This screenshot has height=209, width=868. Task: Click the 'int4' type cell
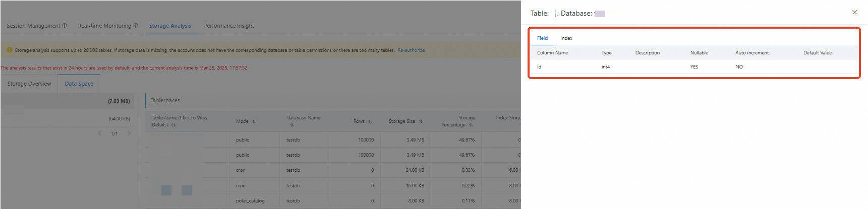pyautogui.click(x=606, y=67)
